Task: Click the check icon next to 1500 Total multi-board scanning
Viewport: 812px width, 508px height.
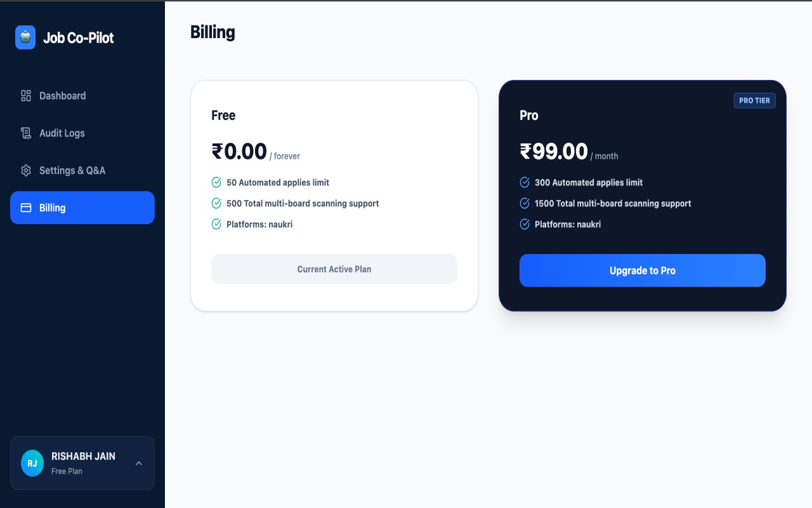Action: [525, 203]
